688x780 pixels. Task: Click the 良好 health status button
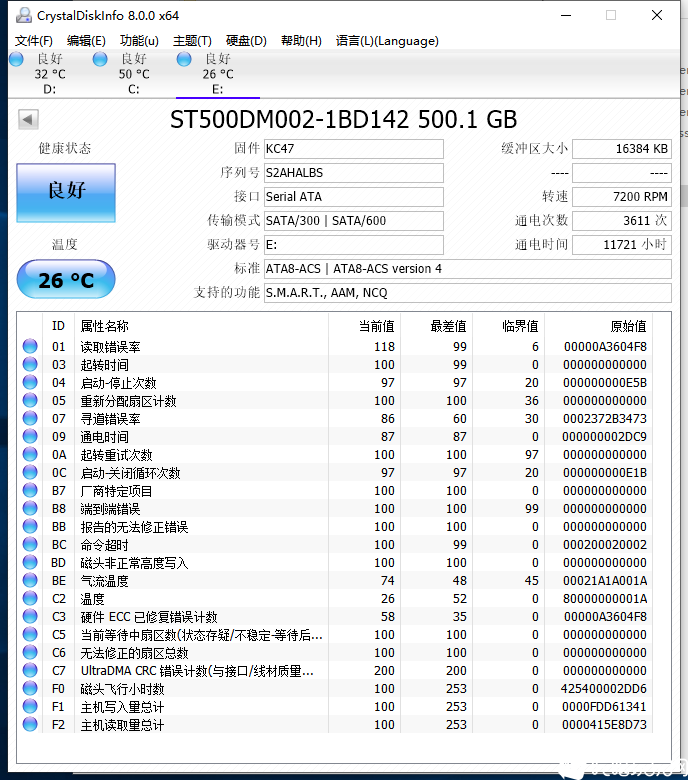tap(66, 193)
